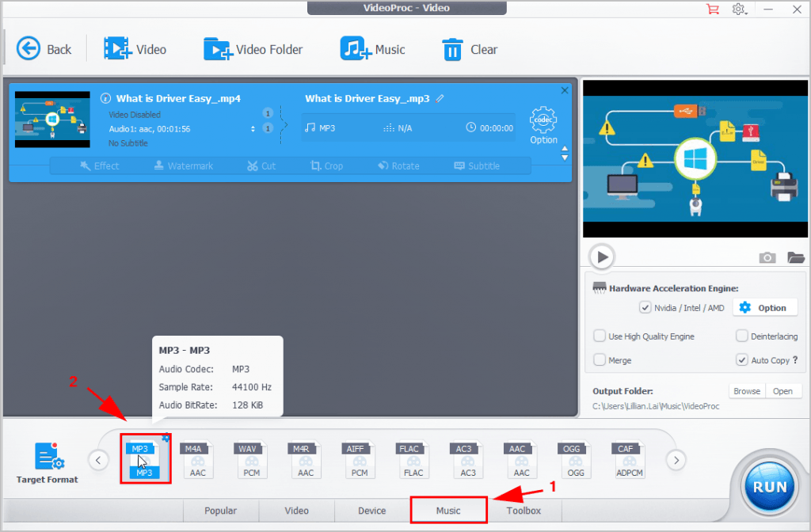Open the Effect tool
The height and width of the screenshot is (532, 811).
coord(99,166)
